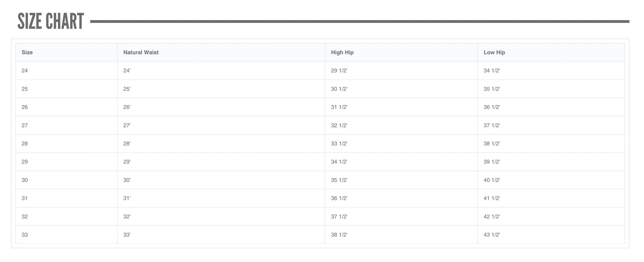Click size 27 in the Size column

click(x=25, y=125)
